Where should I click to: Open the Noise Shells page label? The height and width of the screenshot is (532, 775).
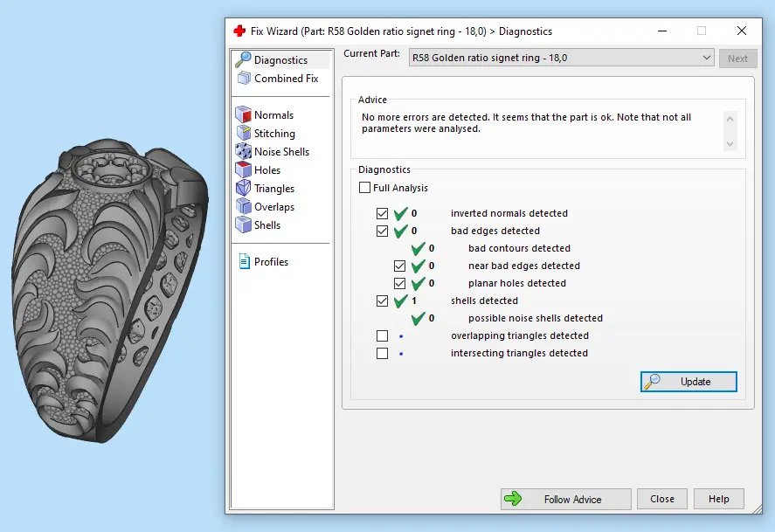(x=281, y=152)
